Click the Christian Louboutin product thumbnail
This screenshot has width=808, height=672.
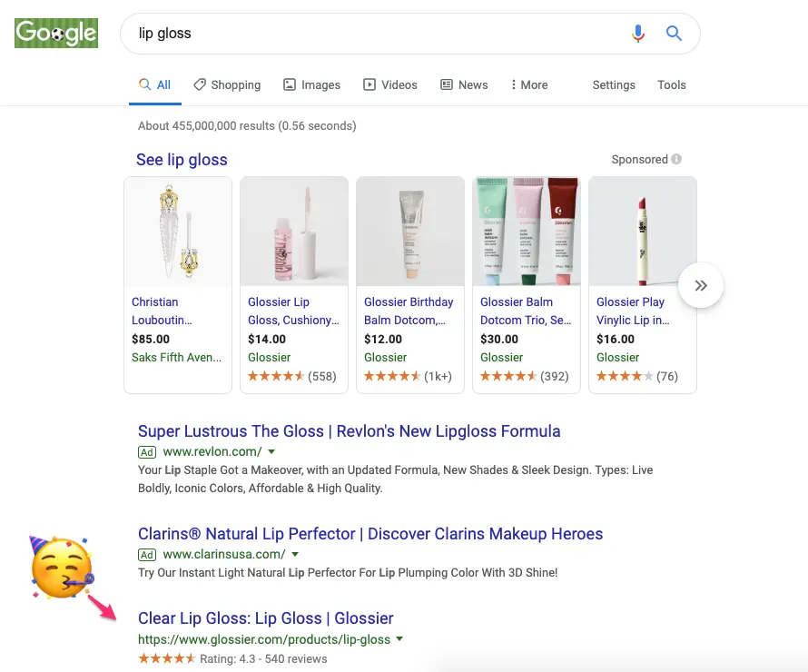click(178, 231)
